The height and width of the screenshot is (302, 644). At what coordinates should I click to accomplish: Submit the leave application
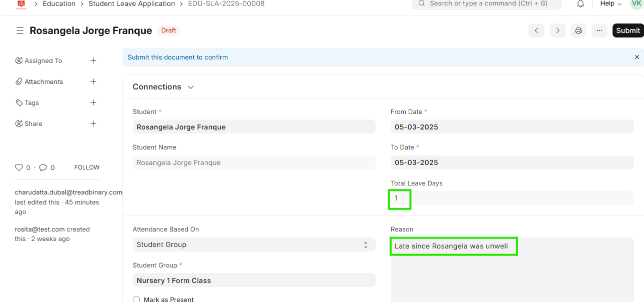tap(628, 30)
